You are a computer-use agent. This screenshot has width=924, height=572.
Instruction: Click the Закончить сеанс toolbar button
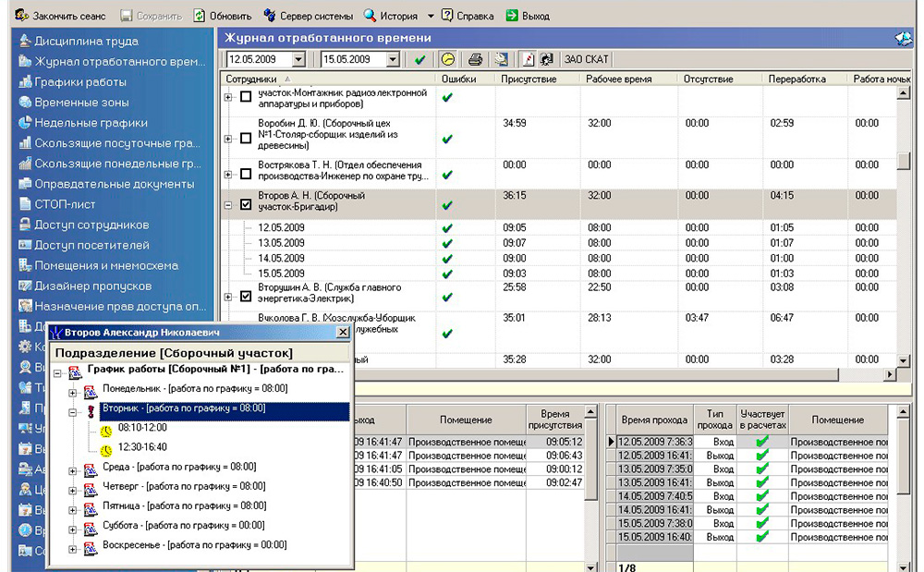pos(60,16)
